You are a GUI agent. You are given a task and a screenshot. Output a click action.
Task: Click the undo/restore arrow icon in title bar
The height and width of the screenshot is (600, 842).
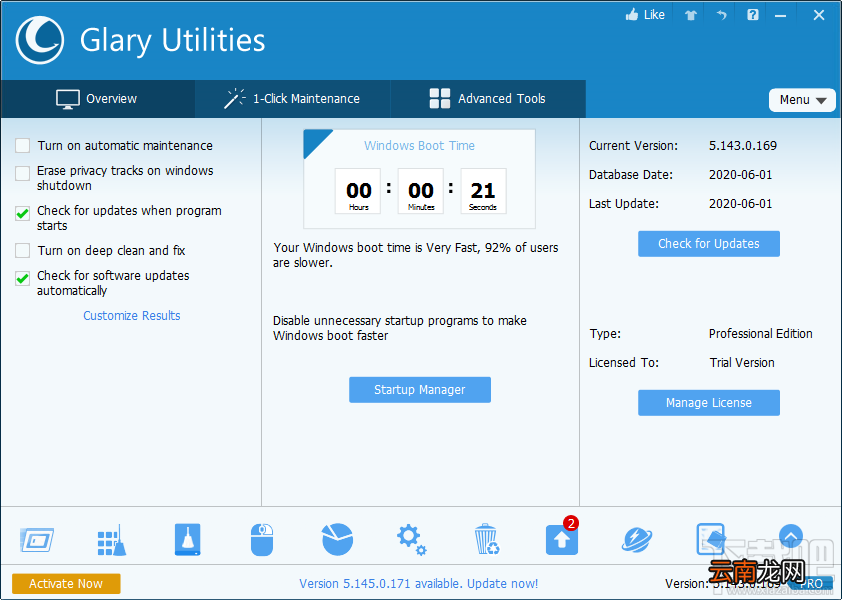tap(721, 15)
